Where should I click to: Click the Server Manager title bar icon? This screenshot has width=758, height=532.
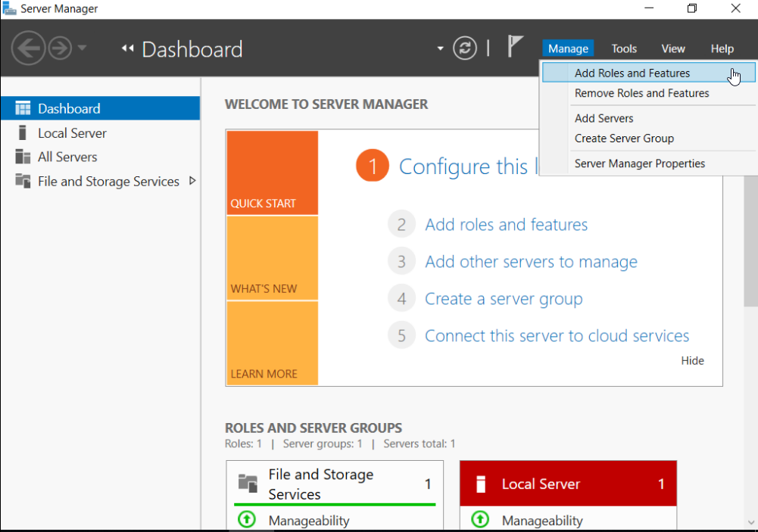click(10, 8)
